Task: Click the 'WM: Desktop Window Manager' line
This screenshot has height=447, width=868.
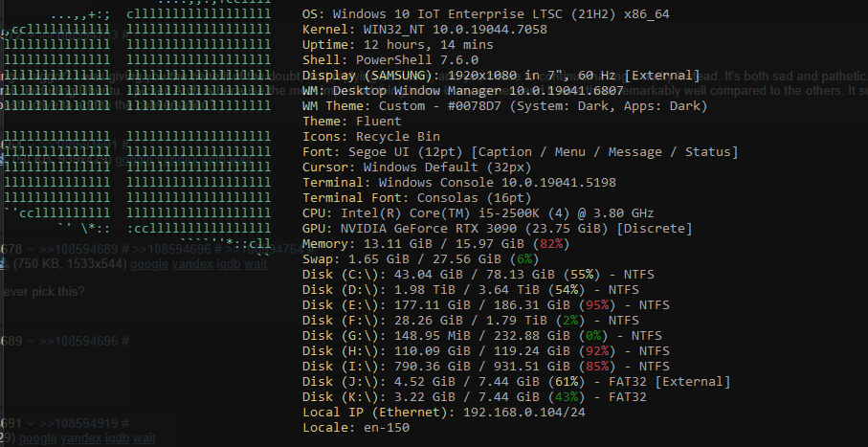Action: coord(463,91)
